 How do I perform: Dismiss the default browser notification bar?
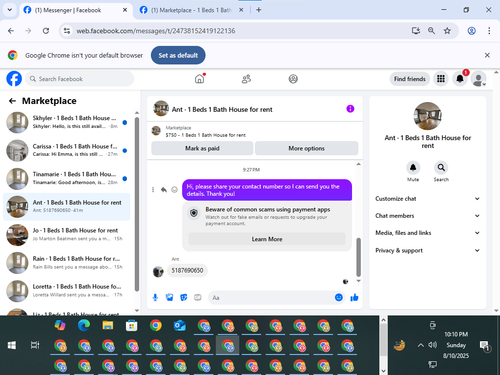(487, 55)
